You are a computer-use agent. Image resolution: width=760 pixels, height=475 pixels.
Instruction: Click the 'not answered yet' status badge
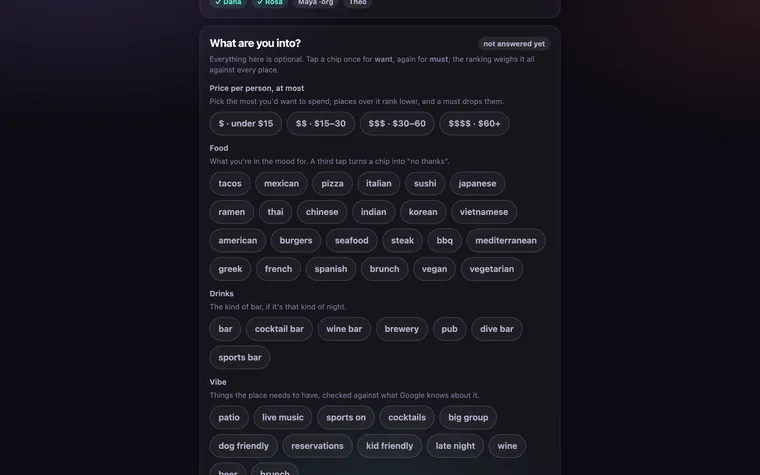514,44
